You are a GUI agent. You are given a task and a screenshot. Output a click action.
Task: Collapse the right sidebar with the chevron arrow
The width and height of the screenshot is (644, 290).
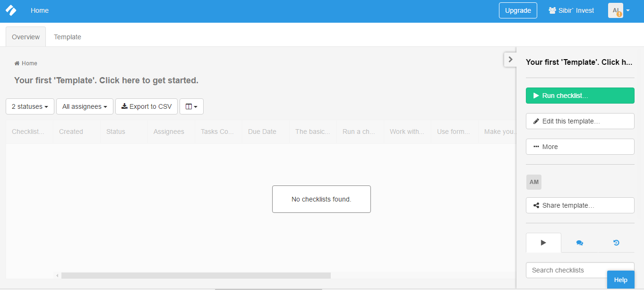tap(510, 59)
